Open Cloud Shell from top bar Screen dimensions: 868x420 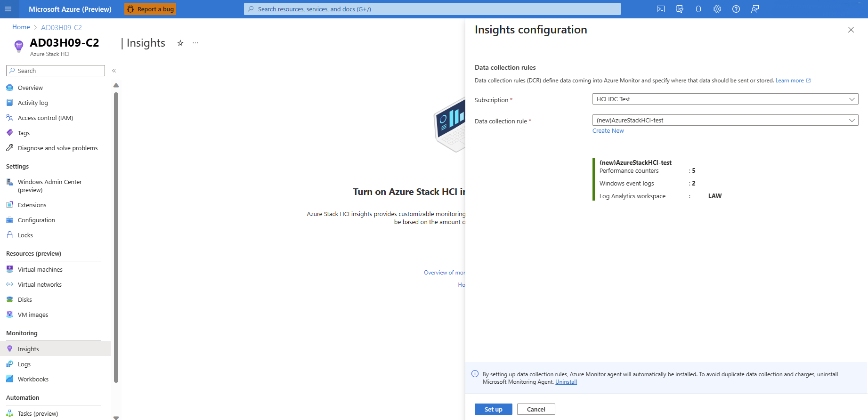[x=661, y=9]
